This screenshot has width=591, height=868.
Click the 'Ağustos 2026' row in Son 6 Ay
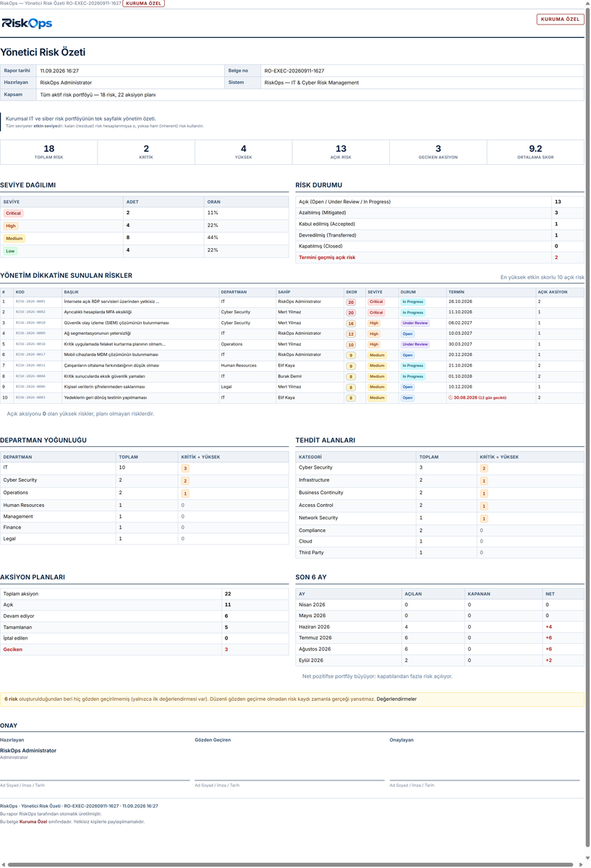[x=440, y=649]
